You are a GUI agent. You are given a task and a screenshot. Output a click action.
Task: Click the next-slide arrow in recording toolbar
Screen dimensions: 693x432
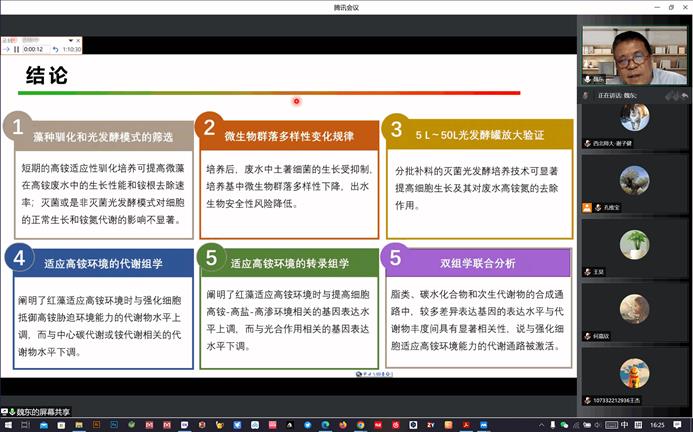pos(5,49)
